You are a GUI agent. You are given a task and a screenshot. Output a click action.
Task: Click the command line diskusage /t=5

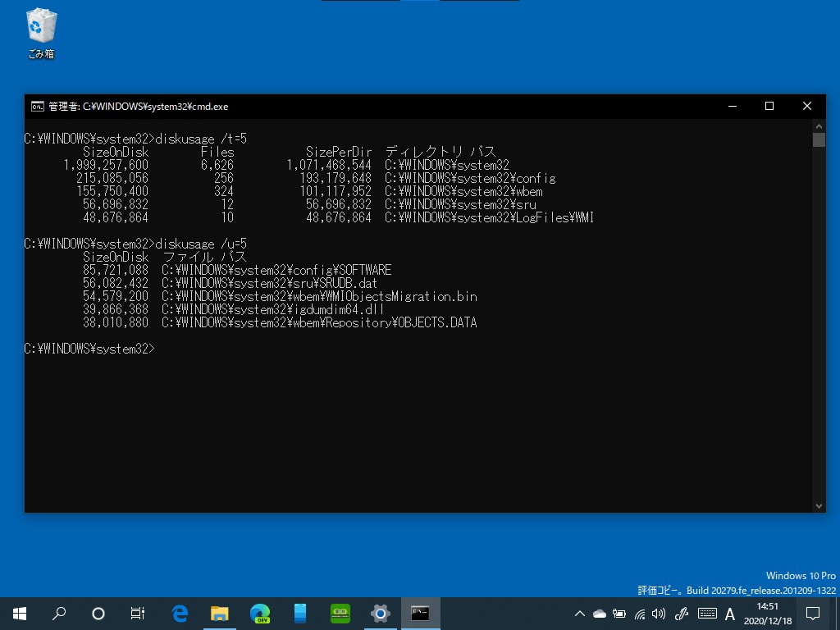coord(201,139)
